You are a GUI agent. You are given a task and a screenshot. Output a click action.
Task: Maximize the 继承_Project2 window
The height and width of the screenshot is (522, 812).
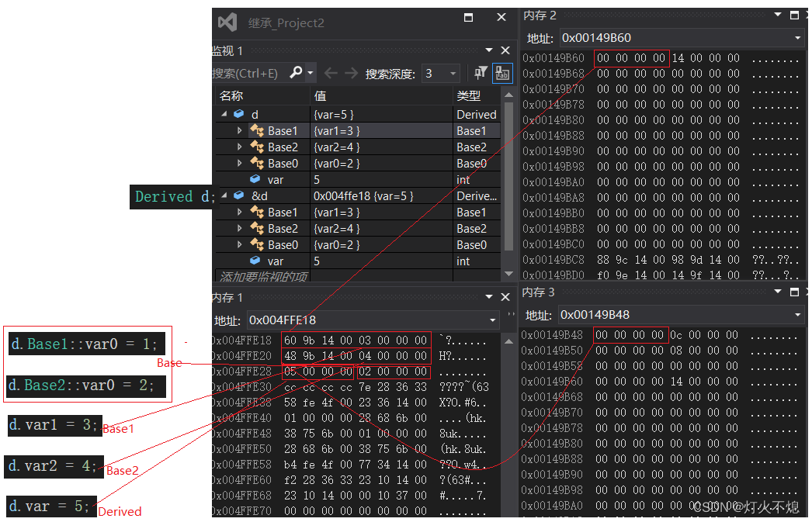(468, 17)
